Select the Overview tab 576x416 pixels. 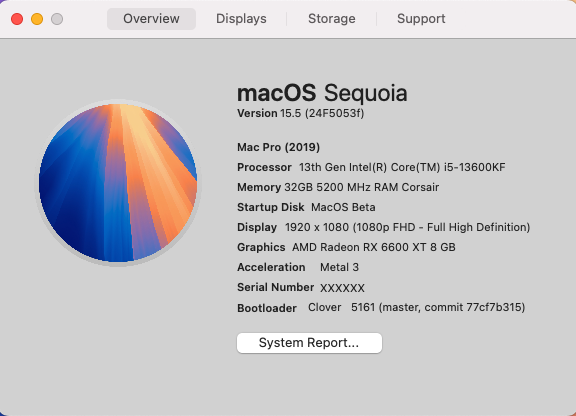point(151,19)
